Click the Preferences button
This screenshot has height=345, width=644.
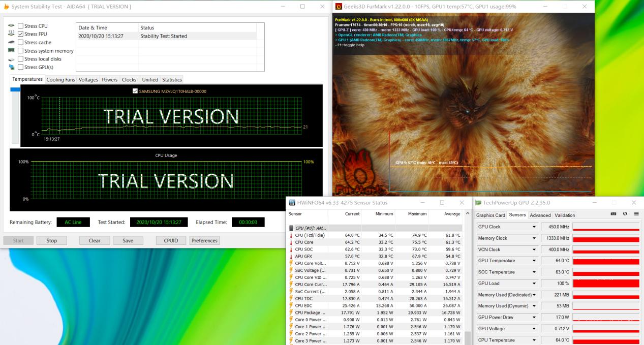[204, 240]
